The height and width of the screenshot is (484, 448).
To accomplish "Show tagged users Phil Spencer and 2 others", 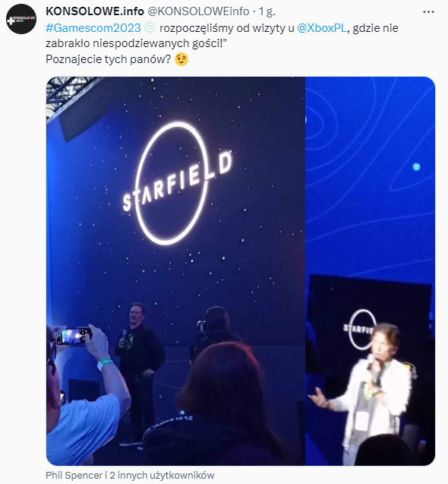I will (130, 475).
